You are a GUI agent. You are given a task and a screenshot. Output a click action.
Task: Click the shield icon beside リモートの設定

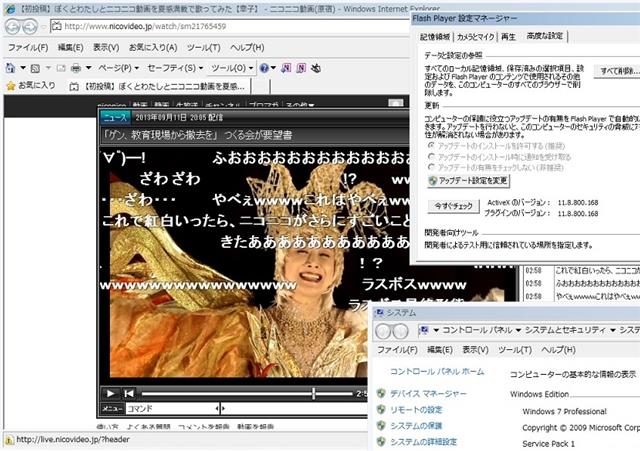(x=381, y=409)
